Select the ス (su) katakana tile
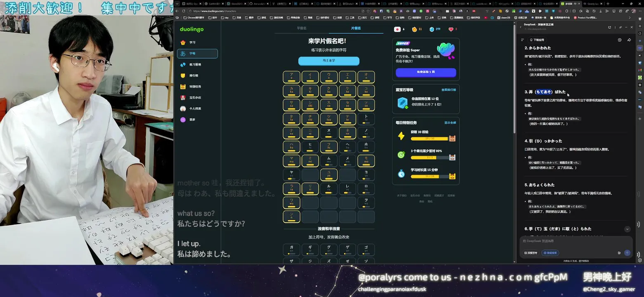The height and width of the screenshot is (297, 644). click(329, 105)
